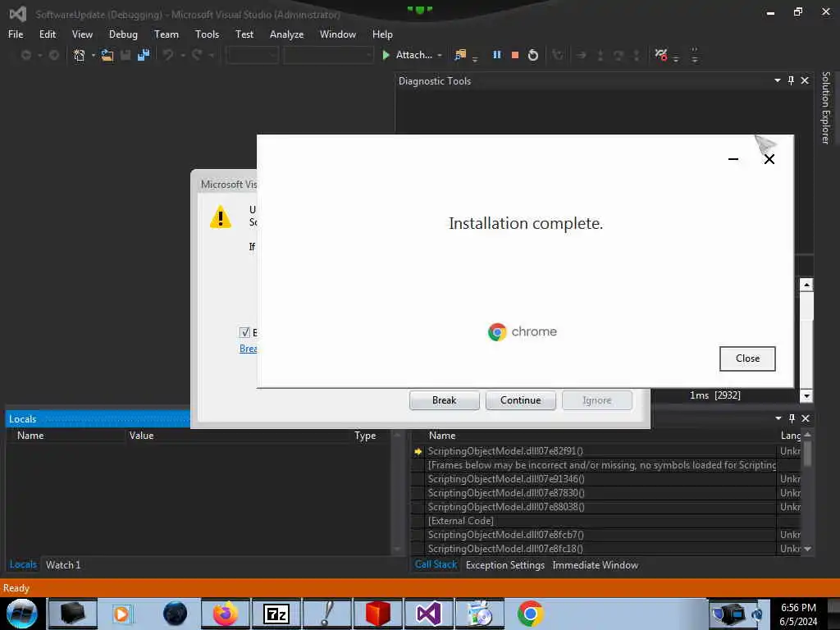Open the File menu
This screenshot has height=630, width=840.
pos(16,34)
